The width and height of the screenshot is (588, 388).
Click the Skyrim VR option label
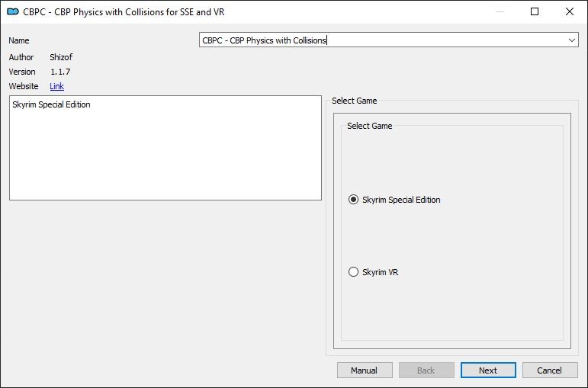click(x=381, y=272)
